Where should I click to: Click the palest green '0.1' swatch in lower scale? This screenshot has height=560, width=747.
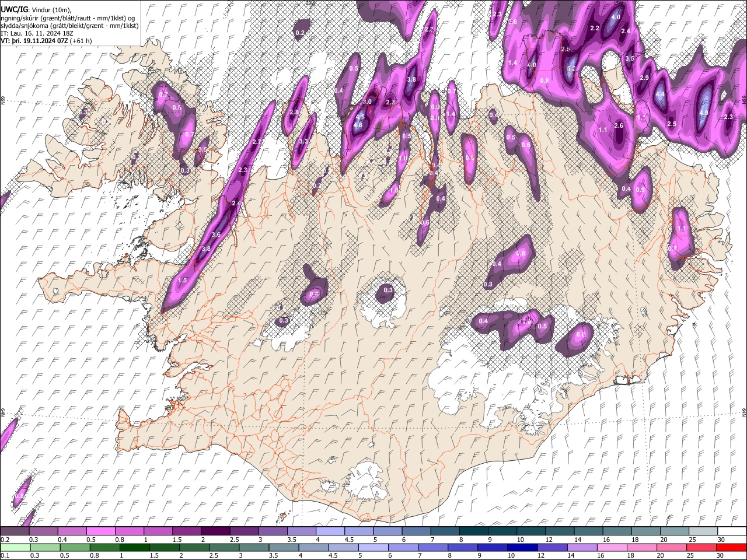pos(15,548)
